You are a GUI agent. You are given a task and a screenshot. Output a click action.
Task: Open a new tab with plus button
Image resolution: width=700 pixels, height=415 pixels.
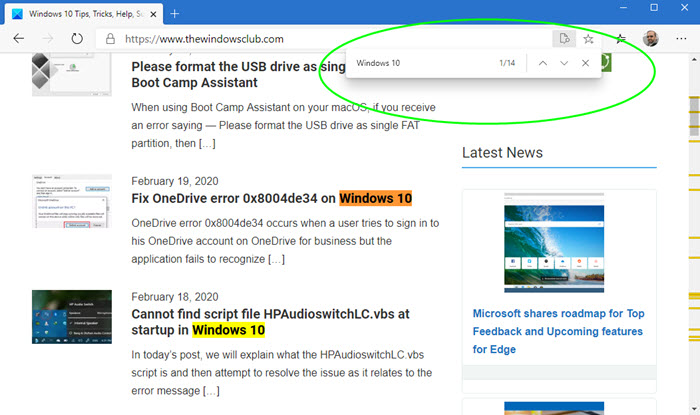tap(175, 14)
